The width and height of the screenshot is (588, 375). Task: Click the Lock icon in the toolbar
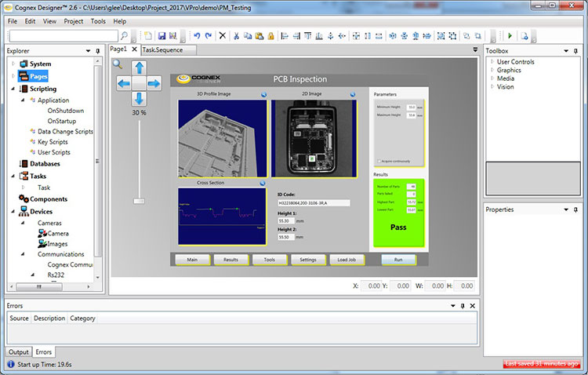pyautogui.click(x=270, y=36)
